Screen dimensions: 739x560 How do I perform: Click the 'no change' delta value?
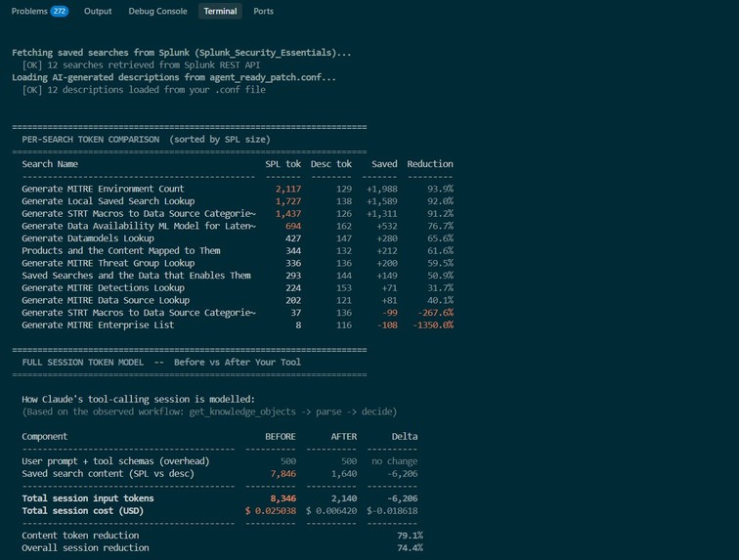pos(395,461)
